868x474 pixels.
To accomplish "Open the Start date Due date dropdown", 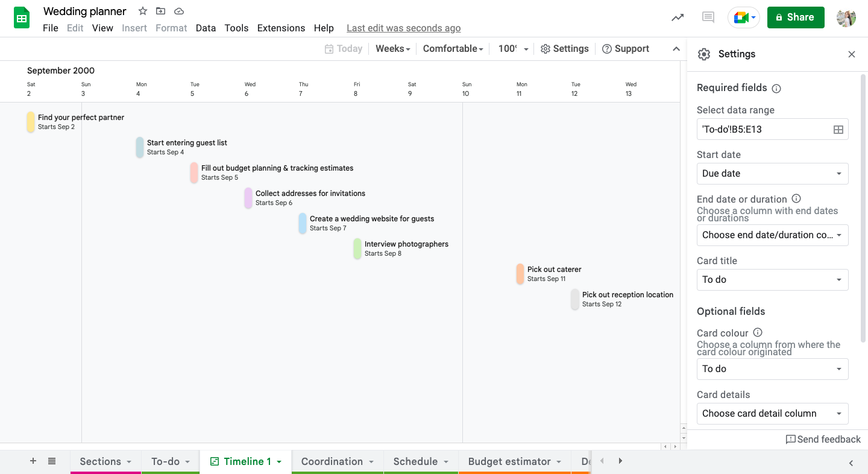I will 772,174.
